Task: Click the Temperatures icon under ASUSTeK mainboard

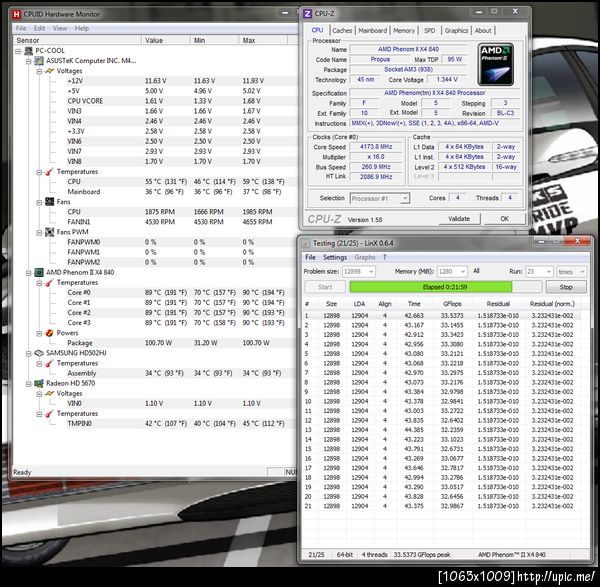Action: pos(49,171)
